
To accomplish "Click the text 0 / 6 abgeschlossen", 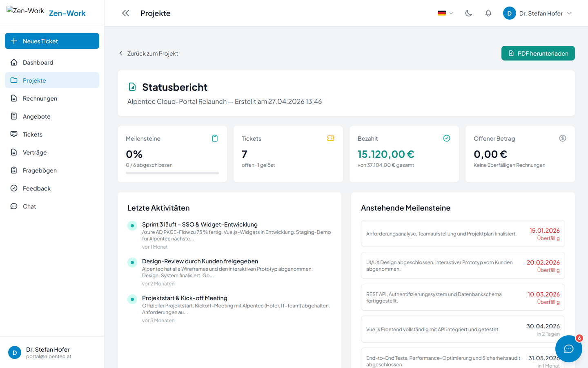I will (149, 165).
